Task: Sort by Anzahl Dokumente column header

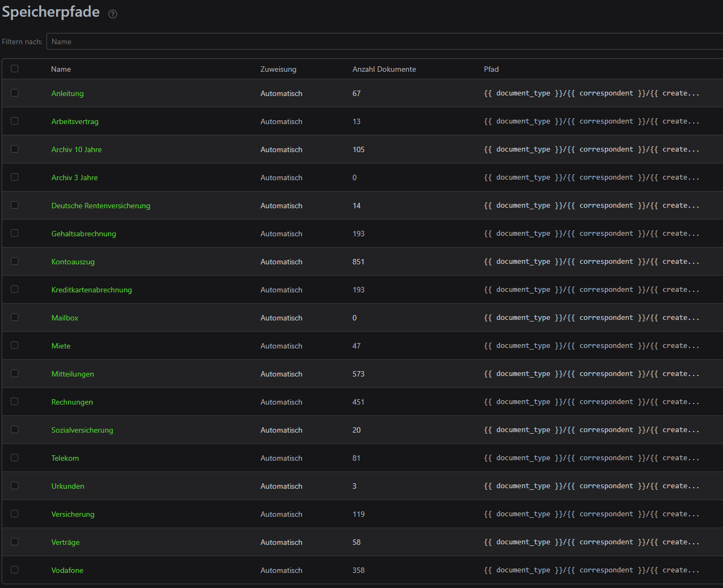Action: pyautogui.click(x=384, y=69)
